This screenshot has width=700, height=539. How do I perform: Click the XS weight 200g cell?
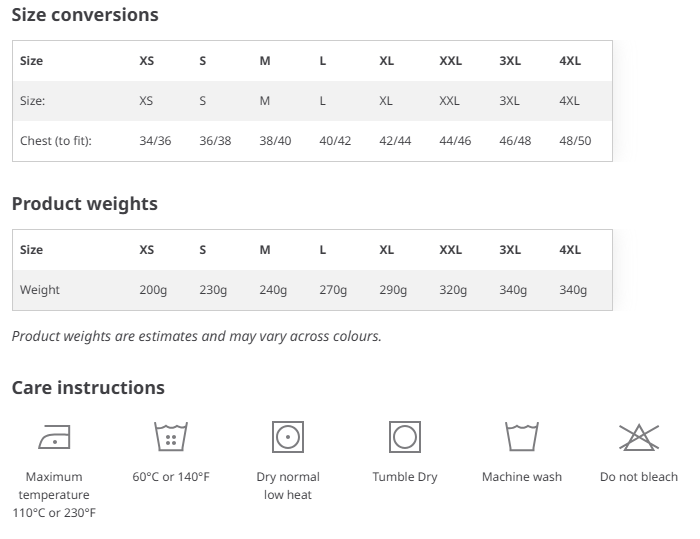153,290
